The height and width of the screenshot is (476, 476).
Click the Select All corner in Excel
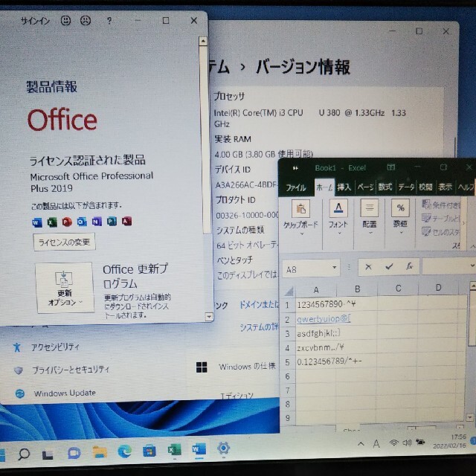click(x=289, y=291)
